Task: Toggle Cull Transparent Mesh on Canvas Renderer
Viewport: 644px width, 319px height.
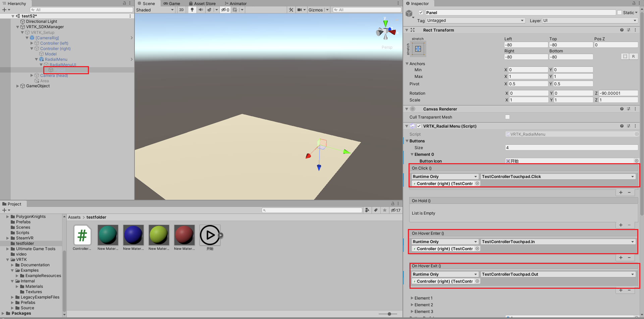Action: point(507,117)
